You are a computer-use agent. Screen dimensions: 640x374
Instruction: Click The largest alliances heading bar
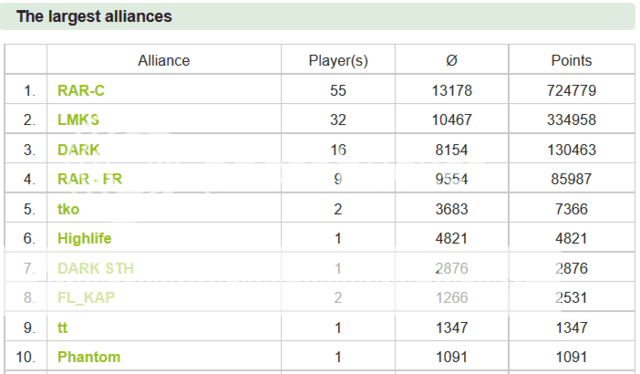(318, 16)
